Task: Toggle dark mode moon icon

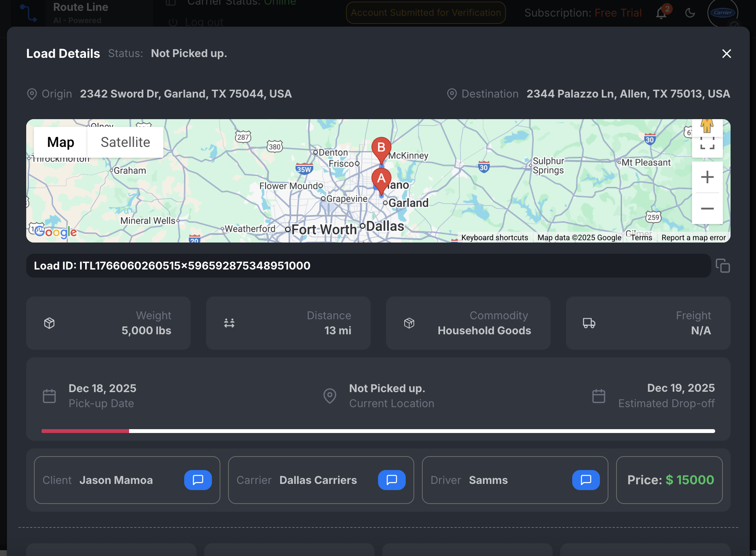Action: [x=690, y=13]
